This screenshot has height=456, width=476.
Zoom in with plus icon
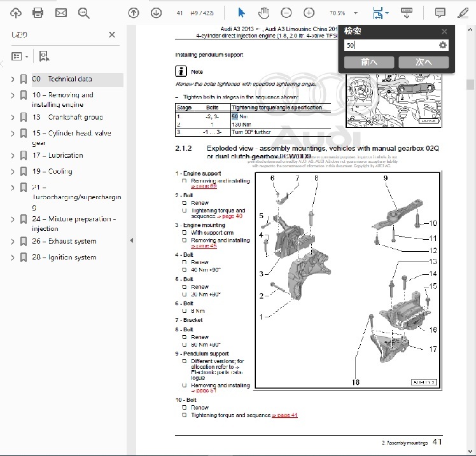tap(309, 13)
